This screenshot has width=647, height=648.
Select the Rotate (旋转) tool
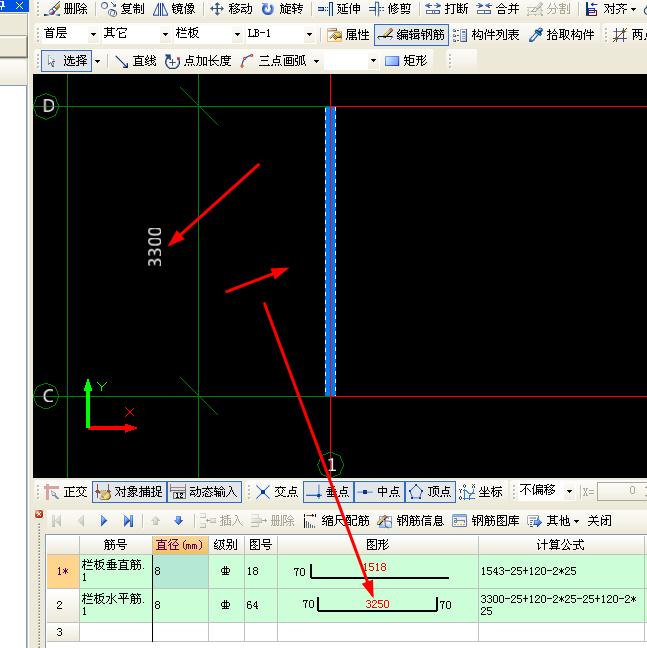click(x=283, y=9)
